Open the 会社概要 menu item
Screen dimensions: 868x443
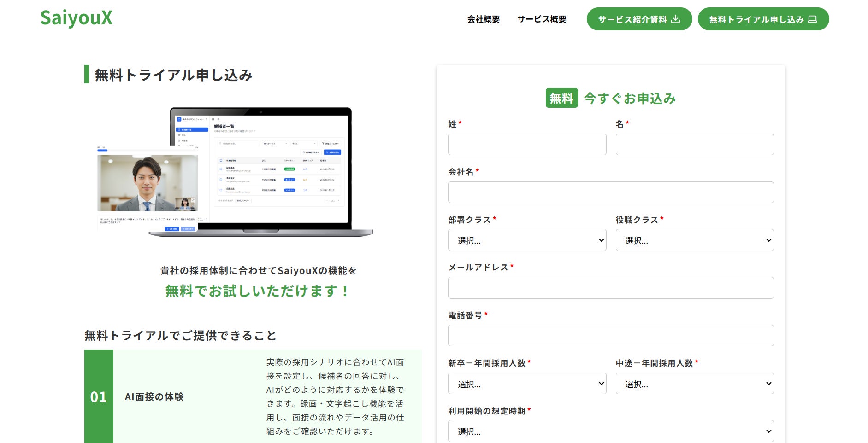(484, 19)
